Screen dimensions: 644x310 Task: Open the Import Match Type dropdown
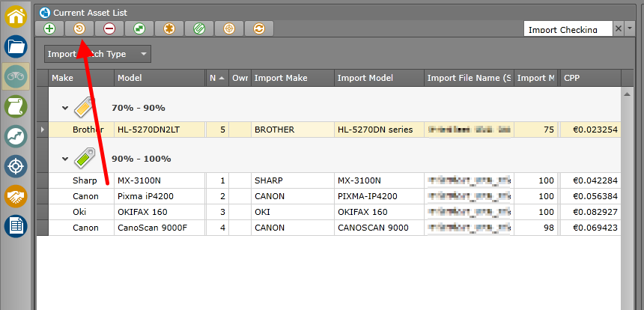pyautogui.click(x=98, y=54)
